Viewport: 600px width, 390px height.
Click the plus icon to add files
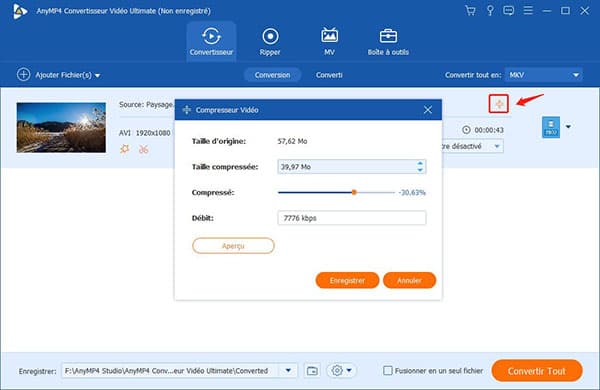pyautogui.click(x=23, y=75)
